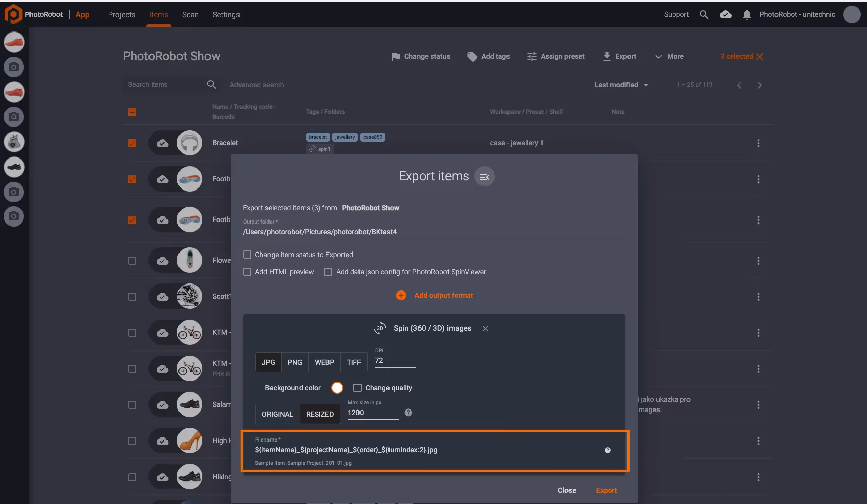Check the High heel row checkbox
This screenshot has height=504, width=867.
132,441
